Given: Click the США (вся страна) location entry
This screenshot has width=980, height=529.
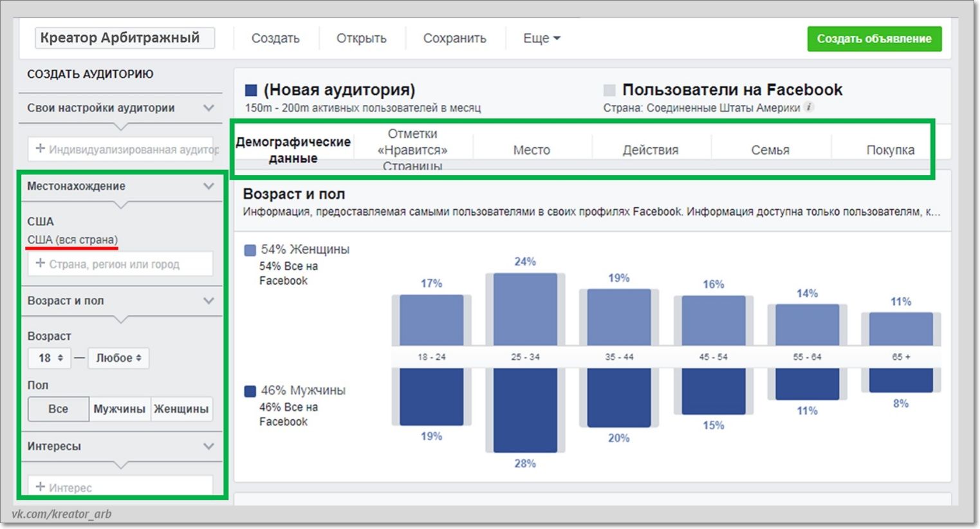Looking at the screenshot, I should (73, 239).
